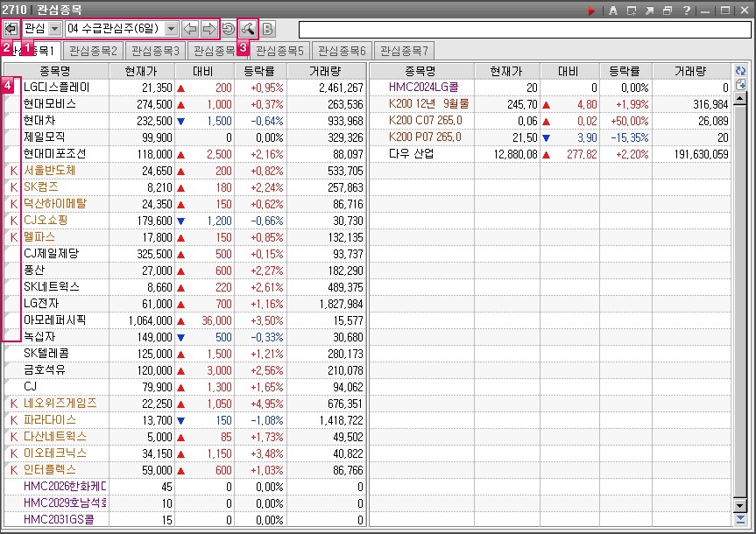
Task: Switch to 관심종목2 tab
Action: coord(94,51)
